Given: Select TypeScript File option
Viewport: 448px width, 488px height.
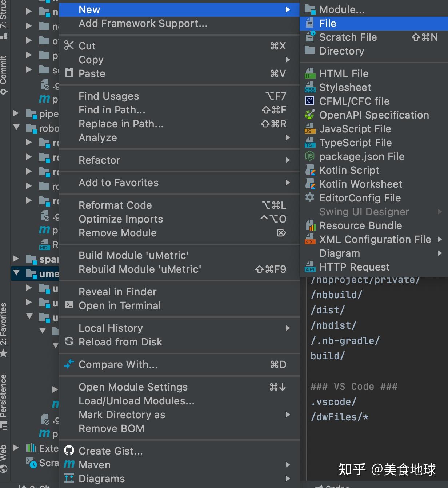Looking at the screenshot, I should pos(355,143).
